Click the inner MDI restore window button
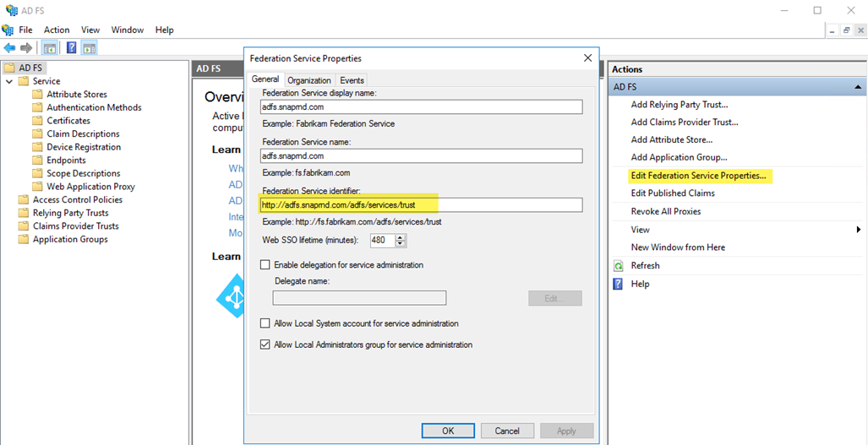868x445 pixels. coord(846,31)
